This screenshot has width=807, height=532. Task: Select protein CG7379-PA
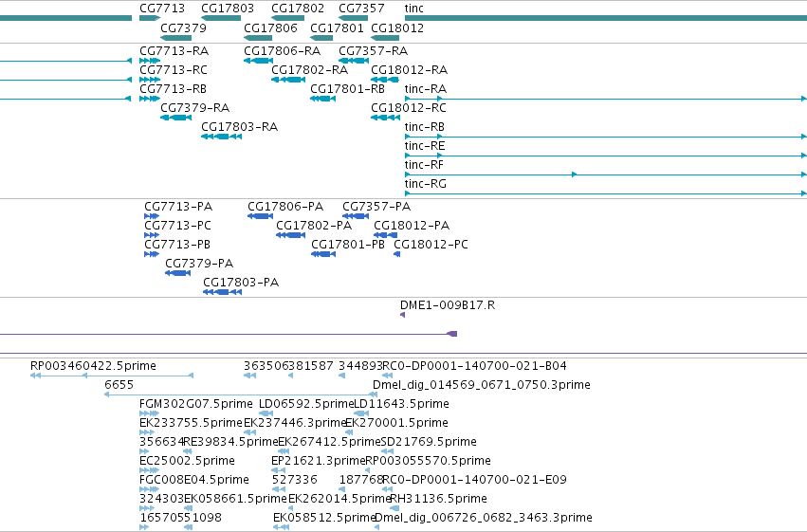click(x=199, y=264)
